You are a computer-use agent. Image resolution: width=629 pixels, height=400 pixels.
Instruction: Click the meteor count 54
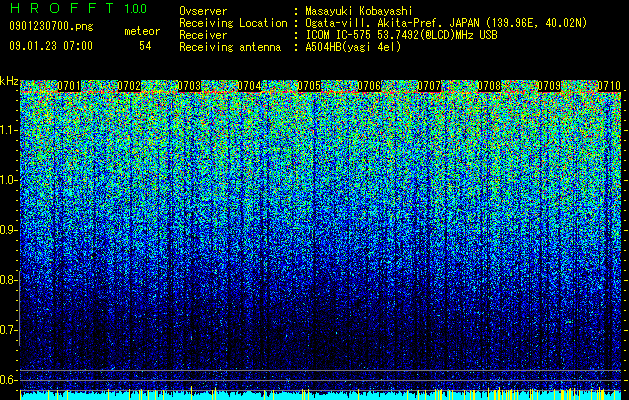(145, 46)
